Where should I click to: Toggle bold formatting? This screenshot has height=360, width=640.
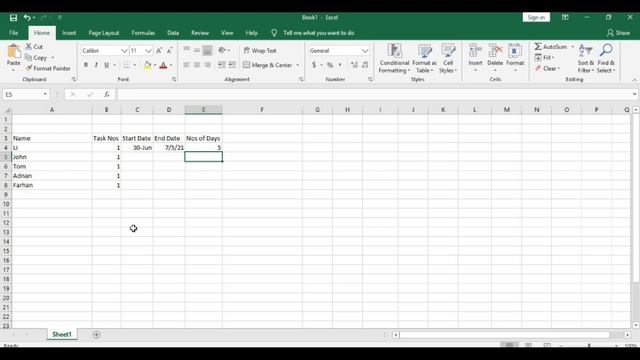(x=86, y=65)
